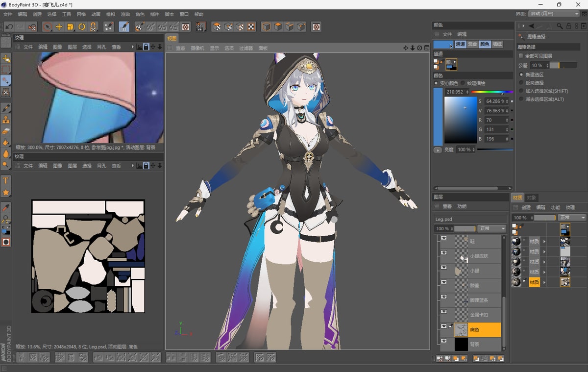Expand hidden menus arrow in upper texture panel
Viewport: 588px width, 372px height.
click(x=132, y=47)
